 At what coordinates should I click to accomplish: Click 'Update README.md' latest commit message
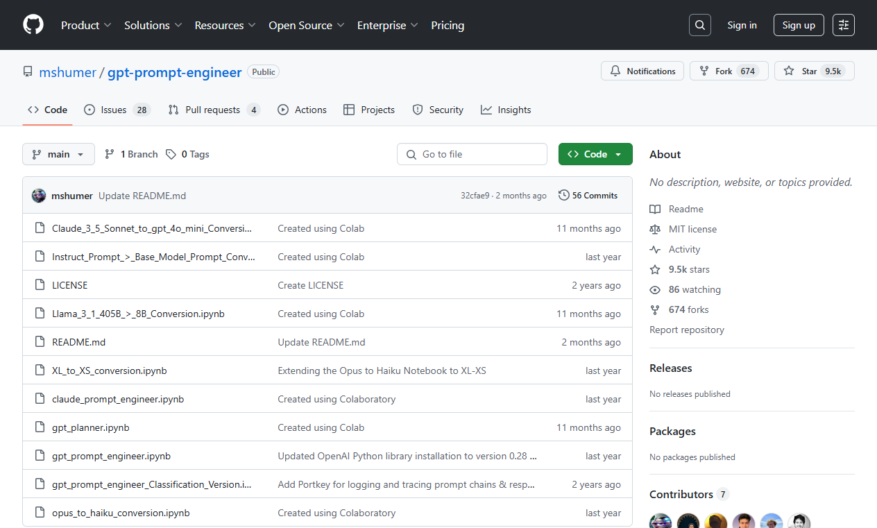click(142, 195)
